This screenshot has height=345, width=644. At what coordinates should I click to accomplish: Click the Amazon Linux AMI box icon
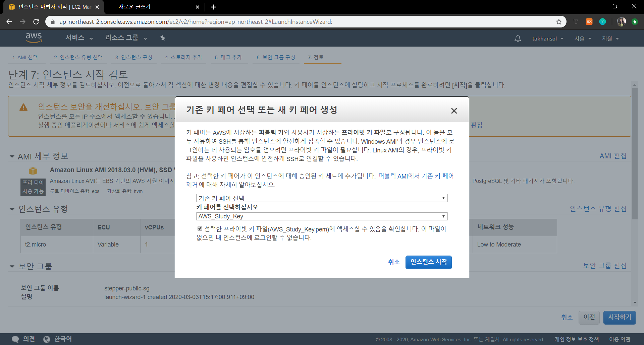33,171
